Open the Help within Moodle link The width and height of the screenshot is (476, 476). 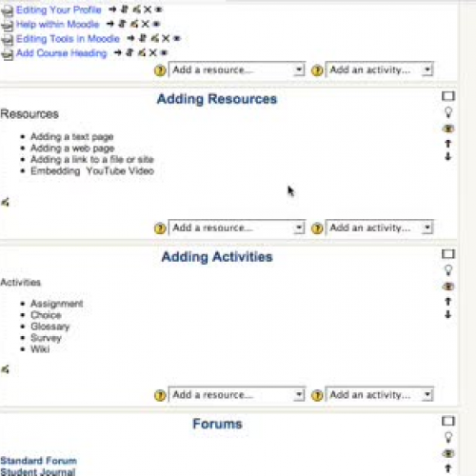pos(58,25)
